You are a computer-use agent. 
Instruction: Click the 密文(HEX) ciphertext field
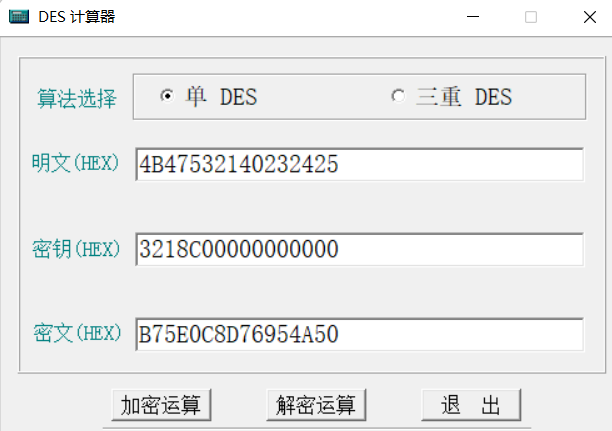[358, 334]
